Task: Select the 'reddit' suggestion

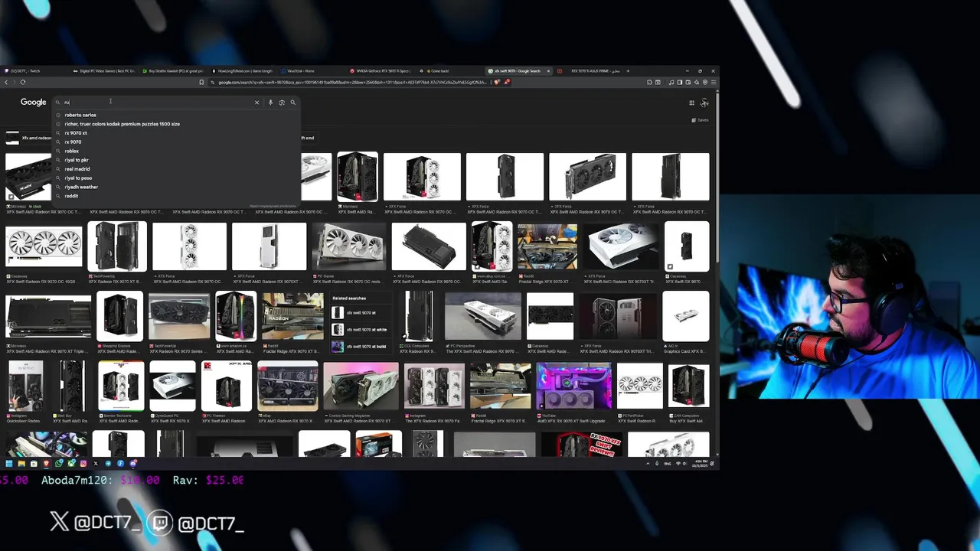Action: click(71, 196)
